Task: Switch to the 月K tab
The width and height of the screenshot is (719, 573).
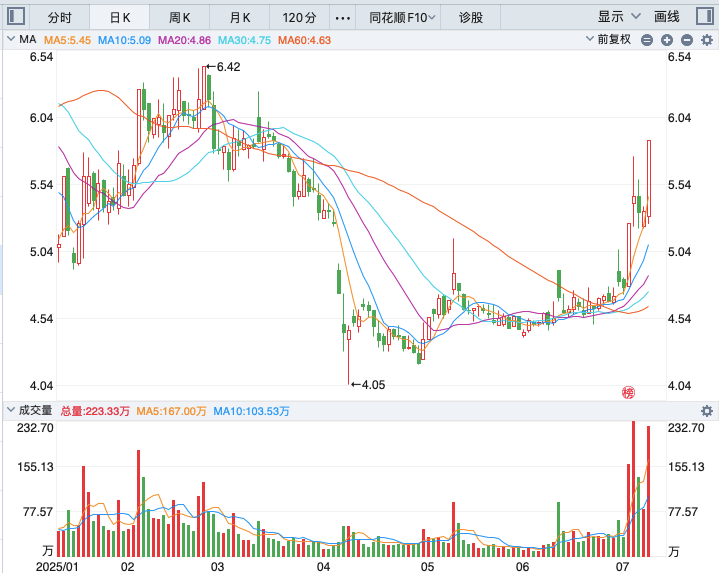Action: coord(240,17)
